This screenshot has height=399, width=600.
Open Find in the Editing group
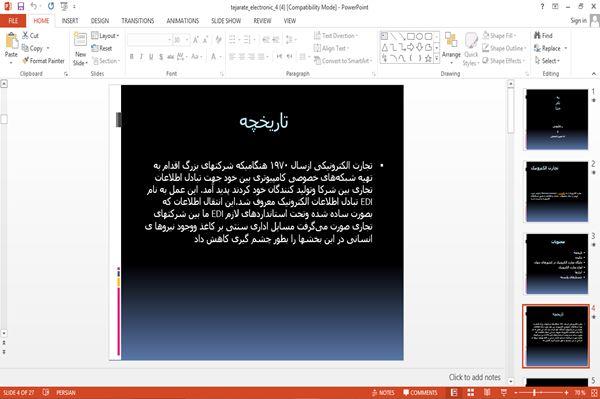coord(543,36)
